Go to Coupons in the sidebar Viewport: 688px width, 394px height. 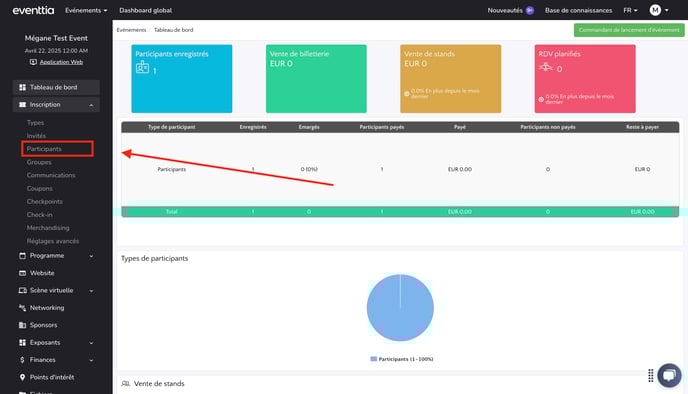click(39, 188)
